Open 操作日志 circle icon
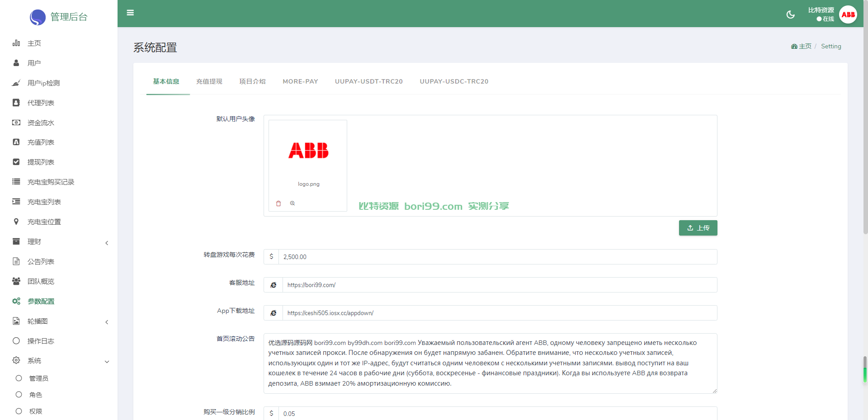Screen dimensions: 868x420 point(16,341)
